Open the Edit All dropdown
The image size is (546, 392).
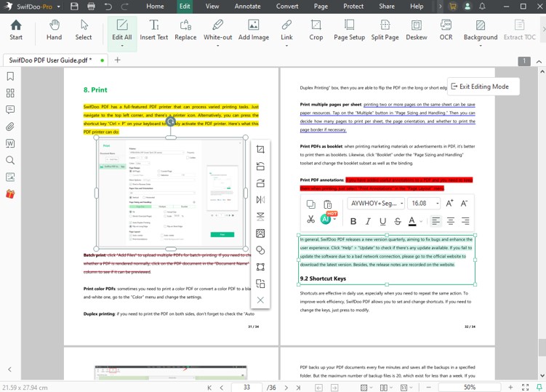(122, 46)
